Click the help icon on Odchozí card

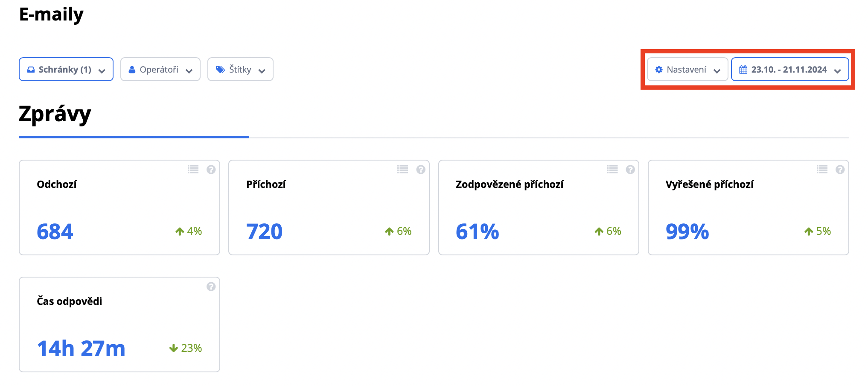(211, 170)
